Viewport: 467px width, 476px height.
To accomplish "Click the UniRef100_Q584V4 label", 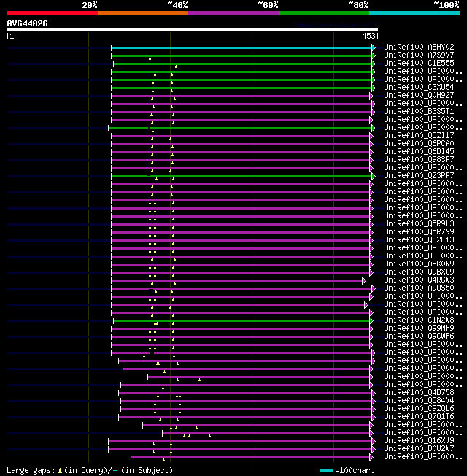I will click(x=419, y=400).
